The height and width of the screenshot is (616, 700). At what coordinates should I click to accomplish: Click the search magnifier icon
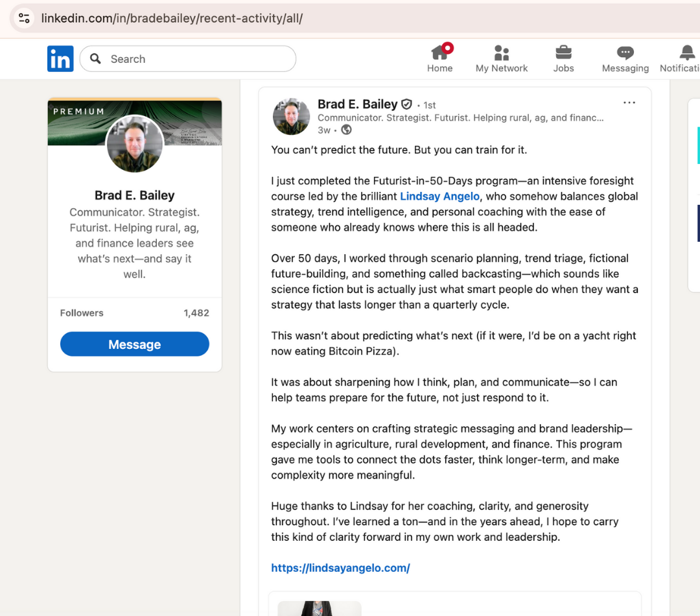point(95,58)
